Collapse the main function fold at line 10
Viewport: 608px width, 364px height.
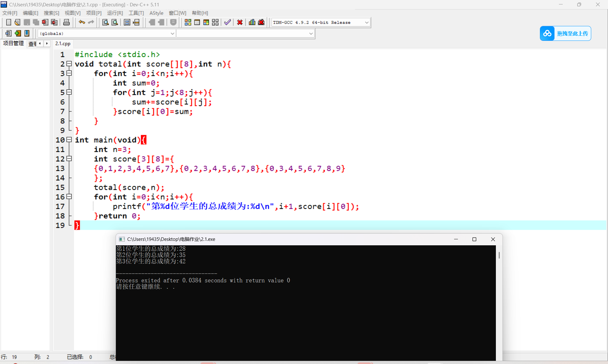(x=69, y=140)
